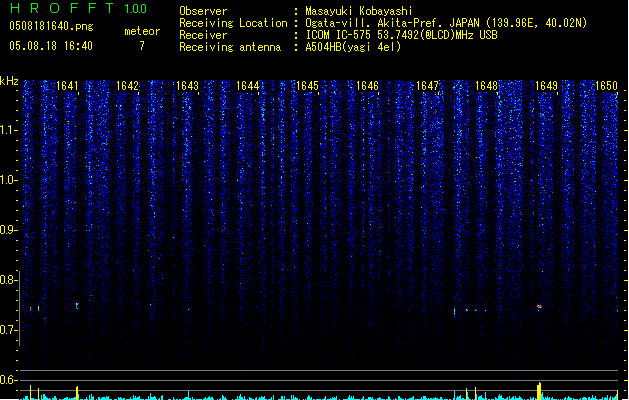Image resolution: width=629 pixels, height=400 pixels.
Task: Click the A504HB(yagi 4el) antenna text
Action: (353, 47)
